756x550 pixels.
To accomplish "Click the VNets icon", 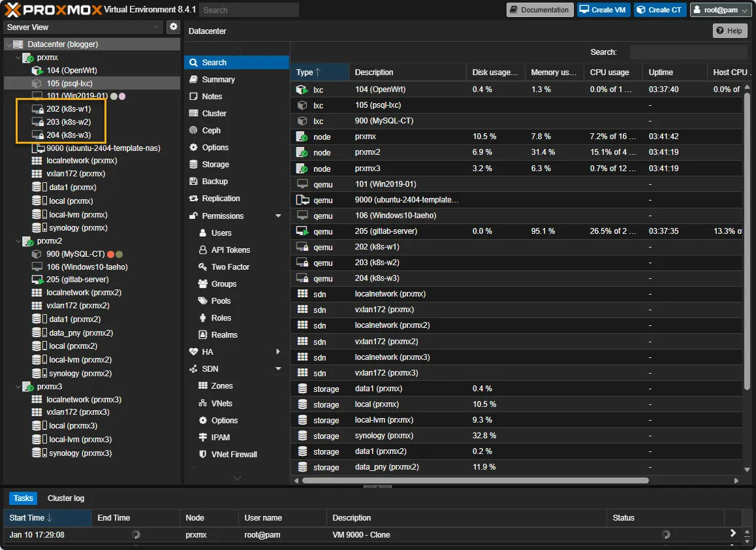I will [203, 403].
